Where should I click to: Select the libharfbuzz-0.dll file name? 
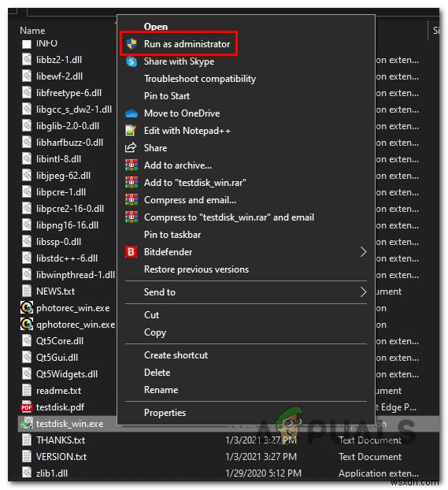tap(69, 143)
